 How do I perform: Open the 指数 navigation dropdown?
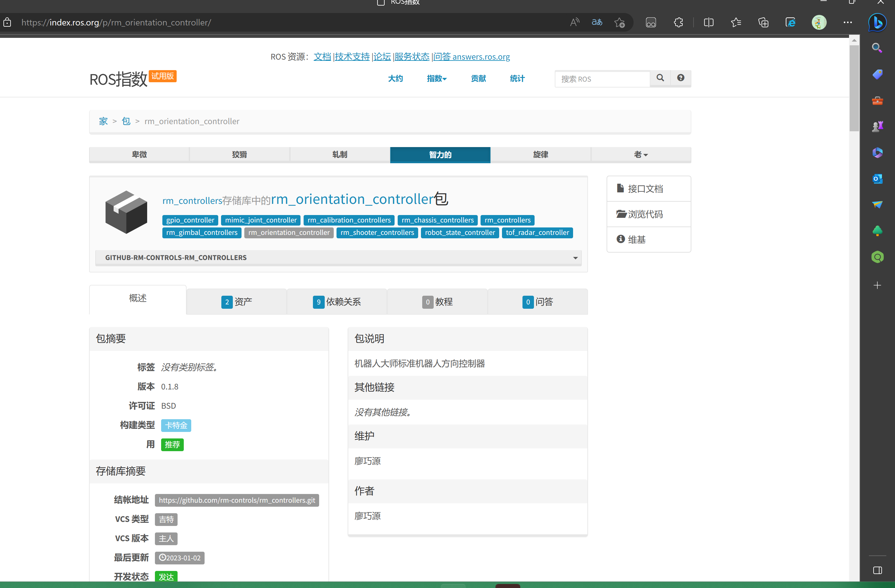[436, 78]
